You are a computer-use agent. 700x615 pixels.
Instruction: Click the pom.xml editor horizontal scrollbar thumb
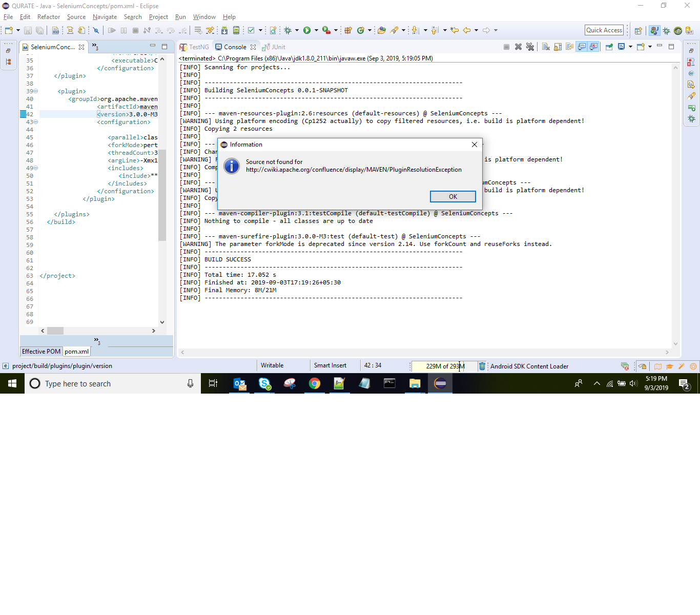click(55, 331)
